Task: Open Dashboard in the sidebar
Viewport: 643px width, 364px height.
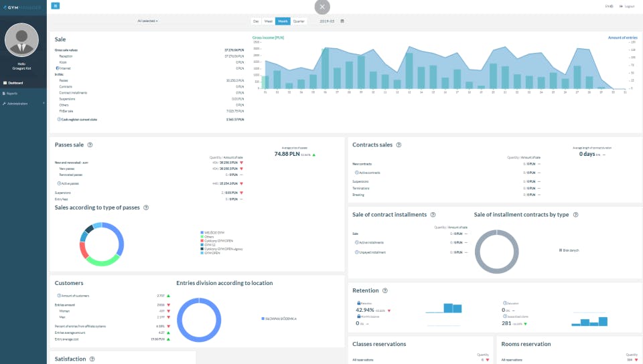Action: 23,83
